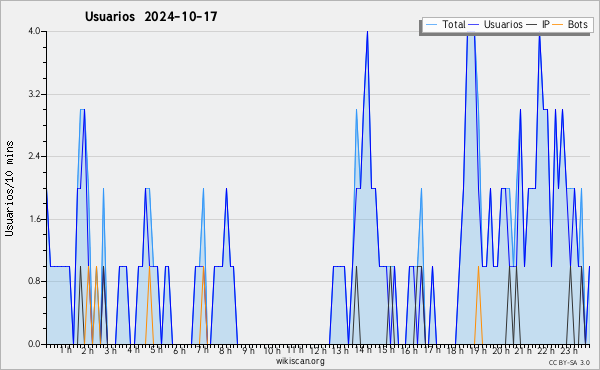Click the '14 h' x-axis label
This screenshot has width=600, height=370.
coord(363,350)
